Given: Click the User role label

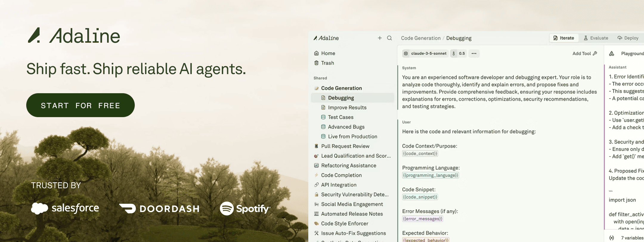Looking at the screenshot, I should 406,122.
